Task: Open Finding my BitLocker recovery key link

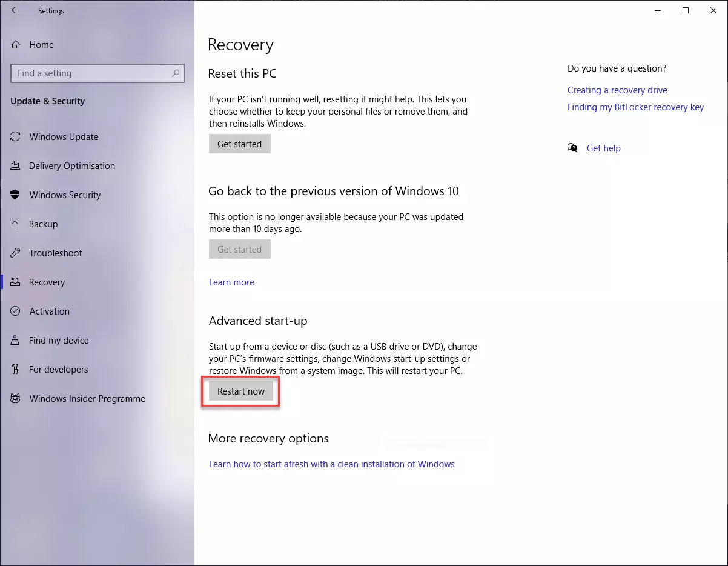Action: coord(635,107)
